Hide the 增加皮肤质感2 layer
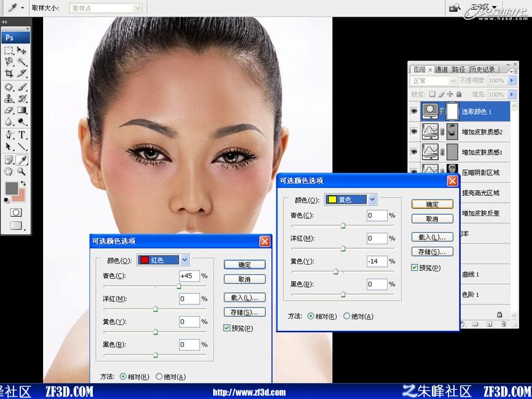Image resolution: width=532 pixels, height=399 pixels. point(414,131)
